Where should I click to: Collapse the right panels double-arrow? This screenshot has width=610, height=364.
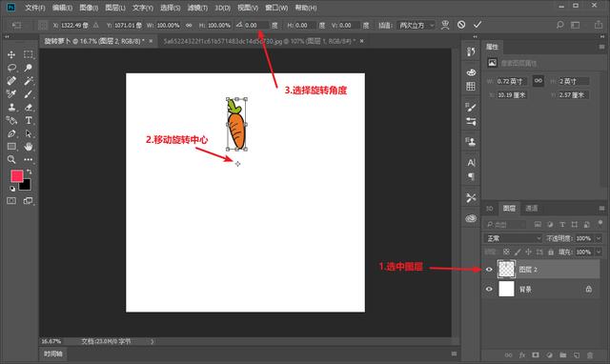(x=602, y=36)
